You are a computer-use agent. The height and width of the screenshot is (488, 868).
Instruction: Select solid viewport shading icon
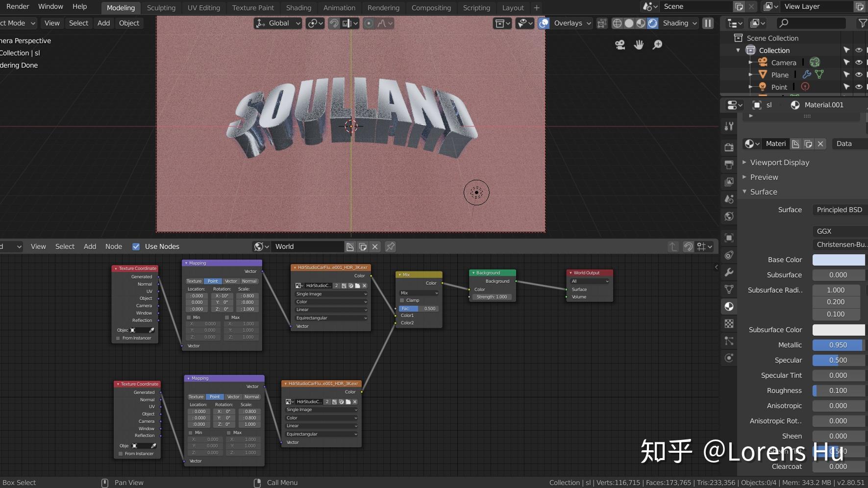click(629, 23)
